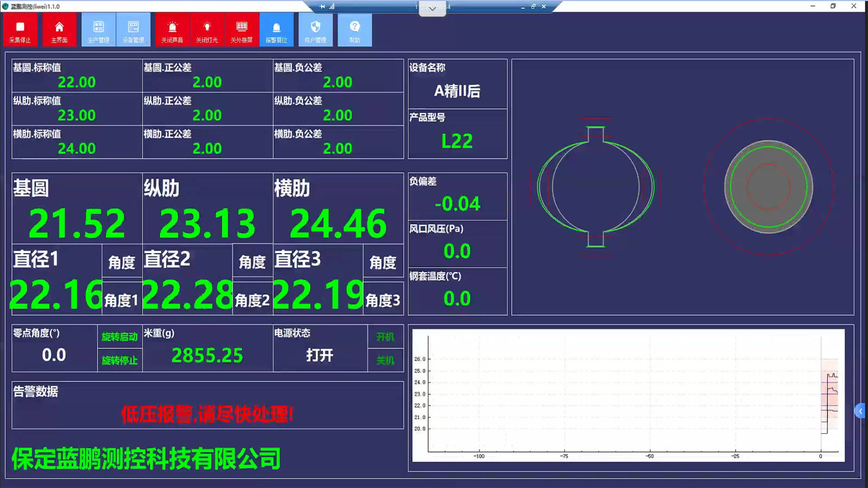Click the 关外接屏 external screen icon
868x488 pixels.
(241, 30)
